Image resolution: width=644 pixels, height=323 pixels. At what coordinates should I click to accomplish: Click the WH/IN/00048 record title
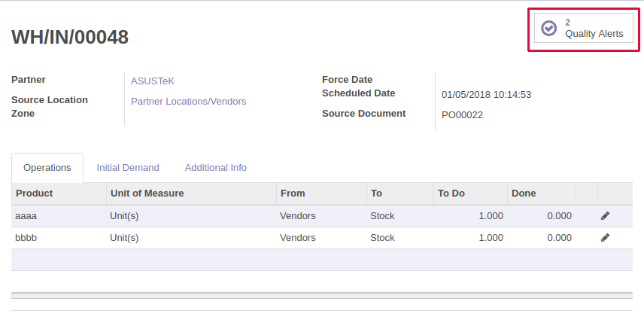coord(70,37)
